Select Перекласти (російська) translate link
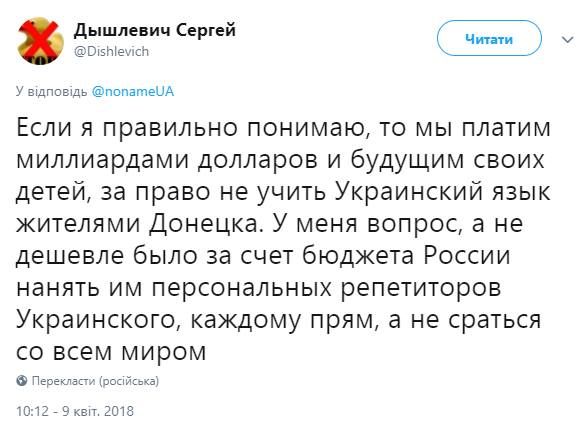 coord(95,381)
